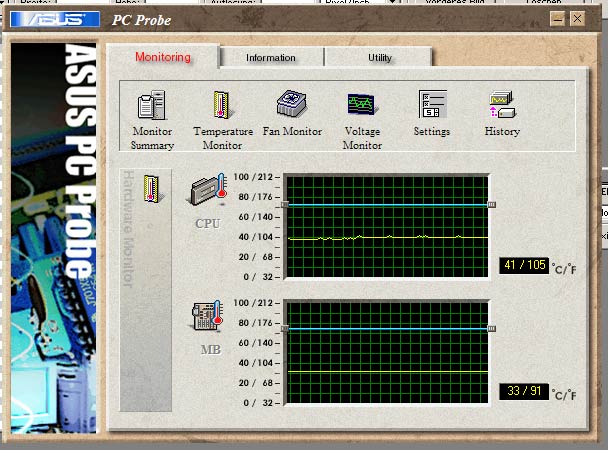
Task: Click the left handle of the MB threshold line
Action: click(285, 329)
